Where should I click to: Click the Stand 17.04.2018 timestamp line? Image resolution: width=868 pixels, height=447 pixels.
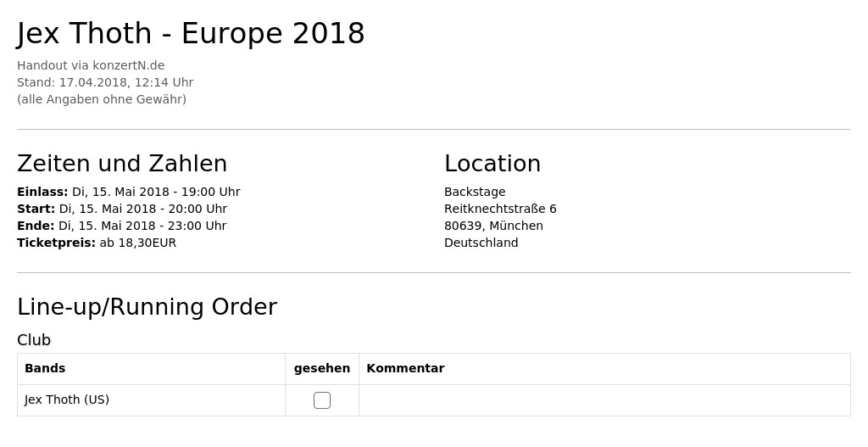pos(105,82)
